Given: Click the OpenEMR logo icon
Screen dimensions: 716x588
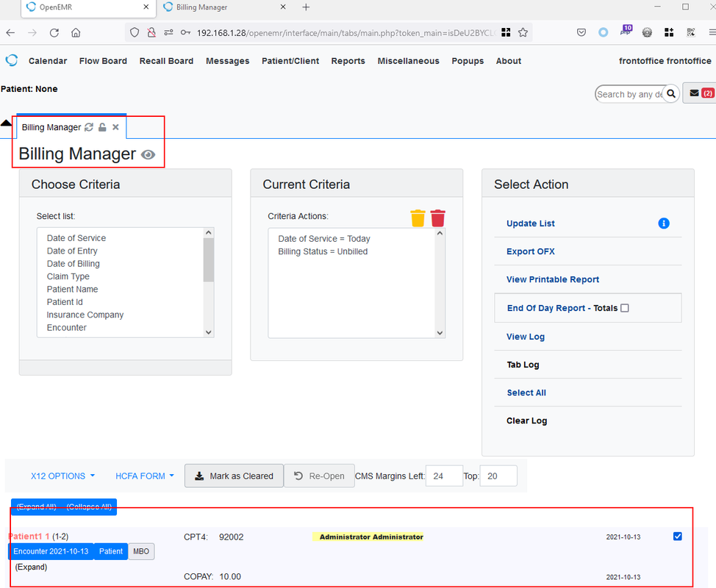Looking at the screenshot, I should point(12,60).
